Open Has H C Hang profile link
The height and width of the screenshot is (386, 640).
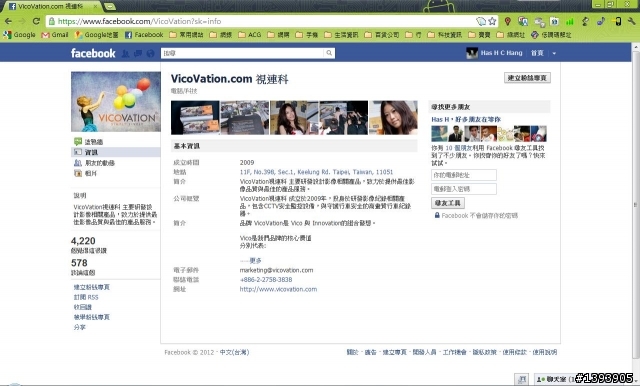[494, 53]
